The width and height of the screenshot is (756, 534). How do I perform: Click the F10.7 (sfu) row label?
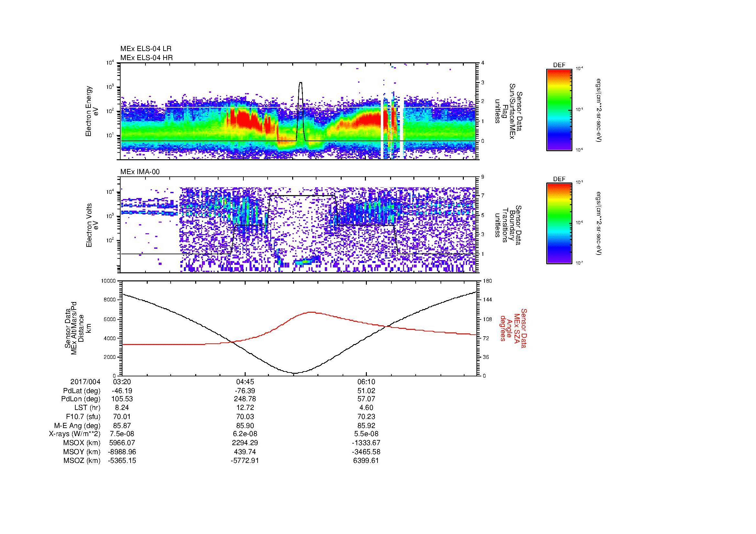coord(83,416)
